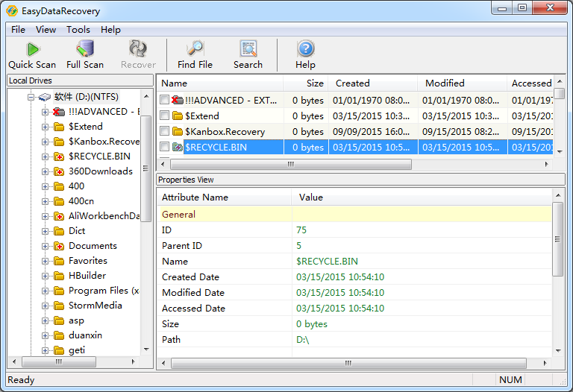Click the file list scroll down arrow
The width and height of the screenshot is (573, 392).
[x=560, y=151]
